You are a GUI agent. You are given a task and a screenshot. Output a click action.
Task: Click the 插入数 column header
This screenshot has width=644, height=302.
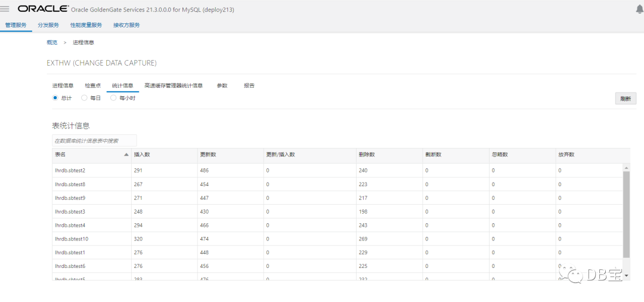165,156
